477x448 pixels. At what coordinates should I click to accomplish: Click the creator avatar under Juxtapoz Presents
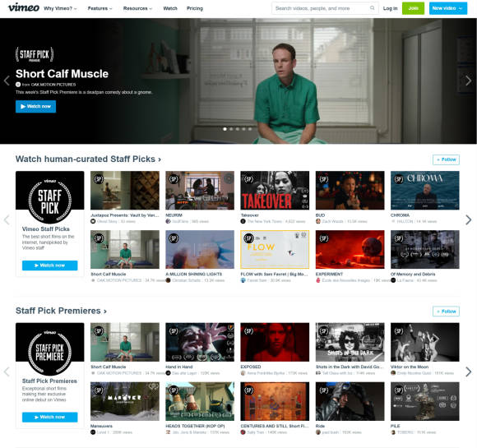point(93,221)
